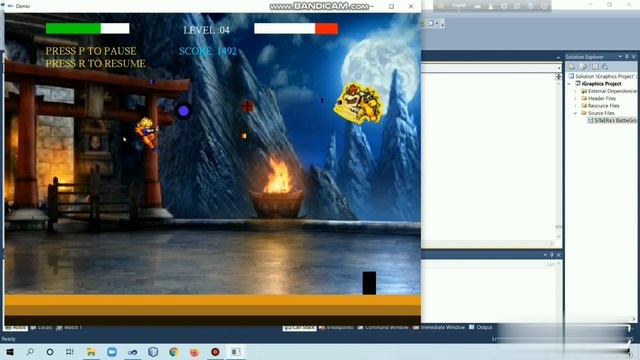Viewport: 640px width, 360px height.
Task: Click the red enemy health bar
Action: [296, 28]
